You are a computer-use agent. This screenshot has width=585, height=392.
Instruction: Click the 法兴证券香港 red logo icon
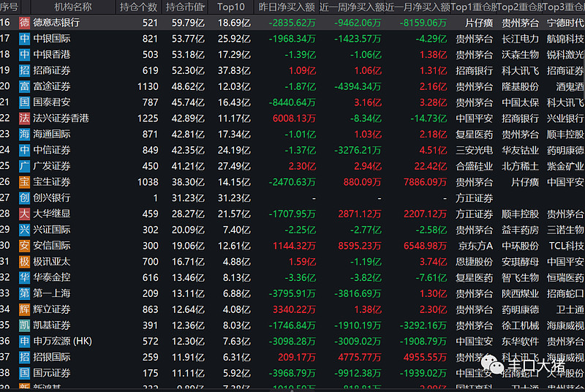coord(25,118)
